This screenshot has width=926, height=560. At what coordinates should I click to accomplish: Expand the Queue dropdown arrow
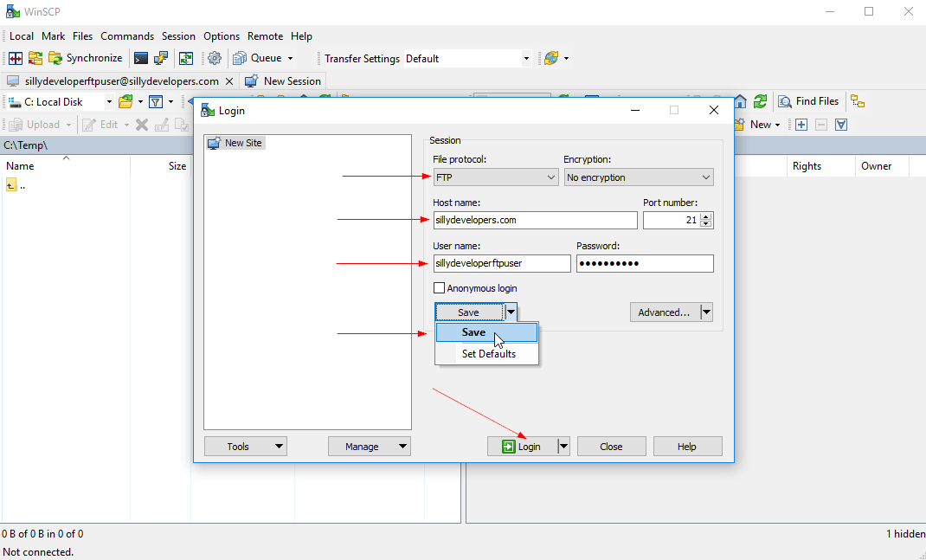point(290,59)
